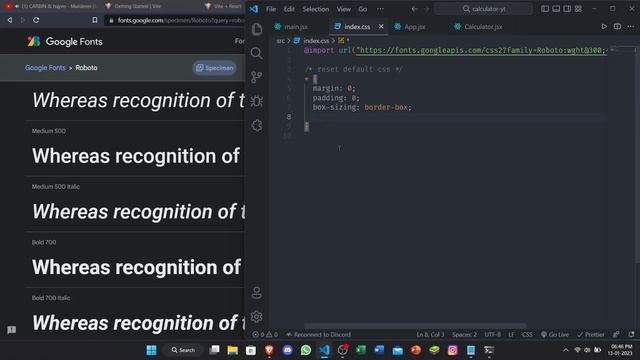Open the File menu
The image size is (640, 360).
click(271, 9)
